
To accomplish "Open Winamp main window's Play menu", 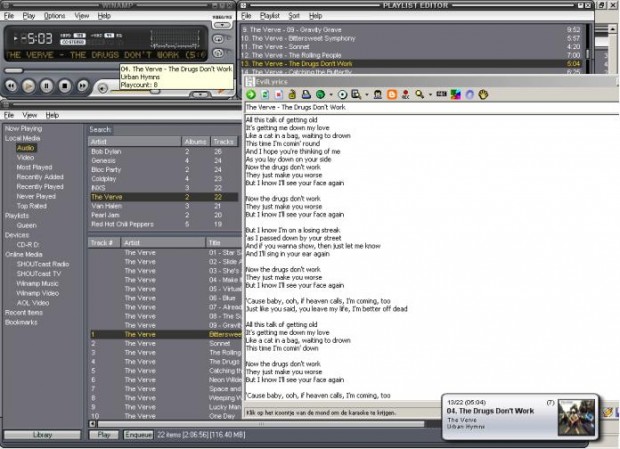I will tap(29, 16).
